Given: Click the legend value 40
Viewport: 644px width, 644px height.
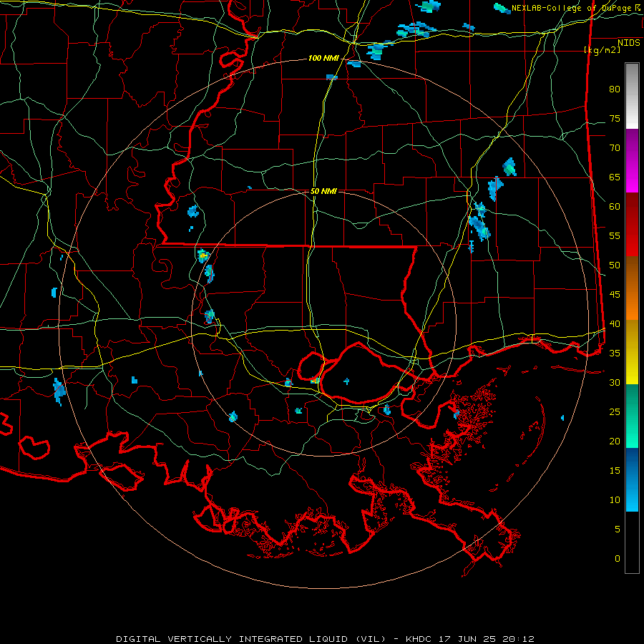Looking at the screenshot, I should [615, 323].
